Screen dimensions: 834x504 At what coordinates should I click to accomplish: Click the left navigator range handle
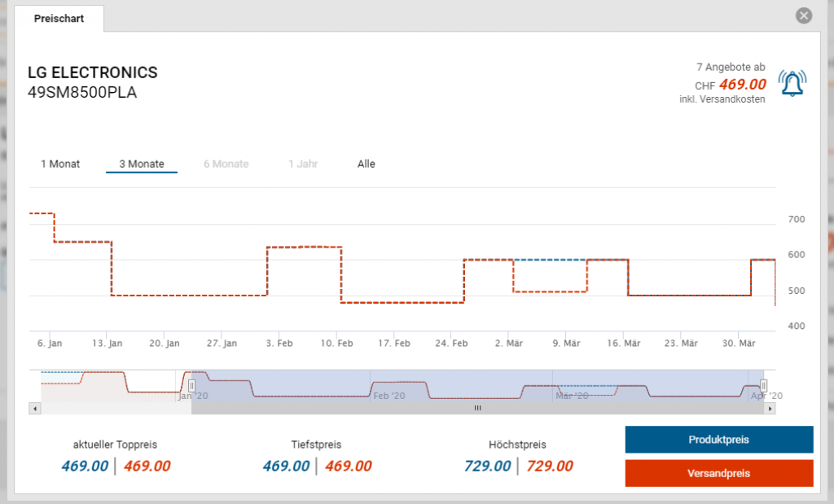[192, 385]
